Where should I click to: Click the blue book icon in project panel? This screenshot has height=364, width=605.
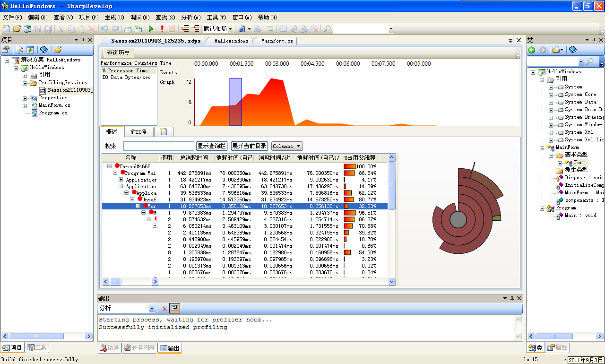[x=44, y=50]
